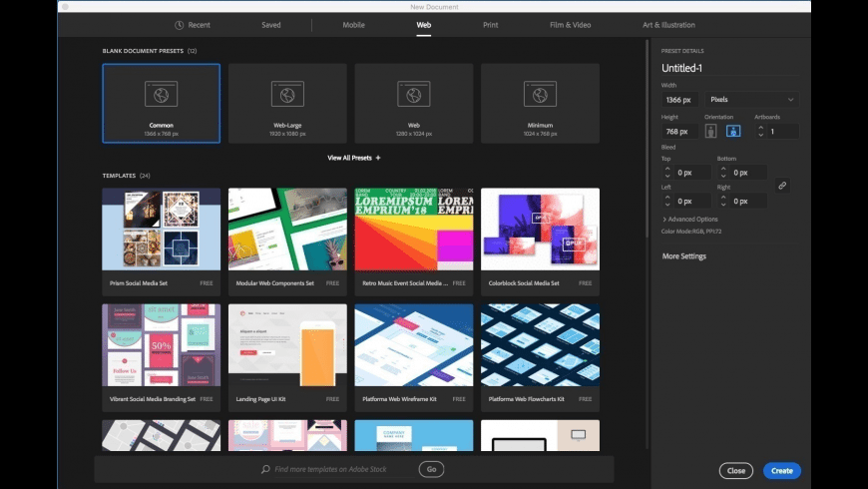Image resolution: width=868 pixels, height=489 pixels.
Task: Choose the Web-Large preset icon
Action: coord(287,94)
